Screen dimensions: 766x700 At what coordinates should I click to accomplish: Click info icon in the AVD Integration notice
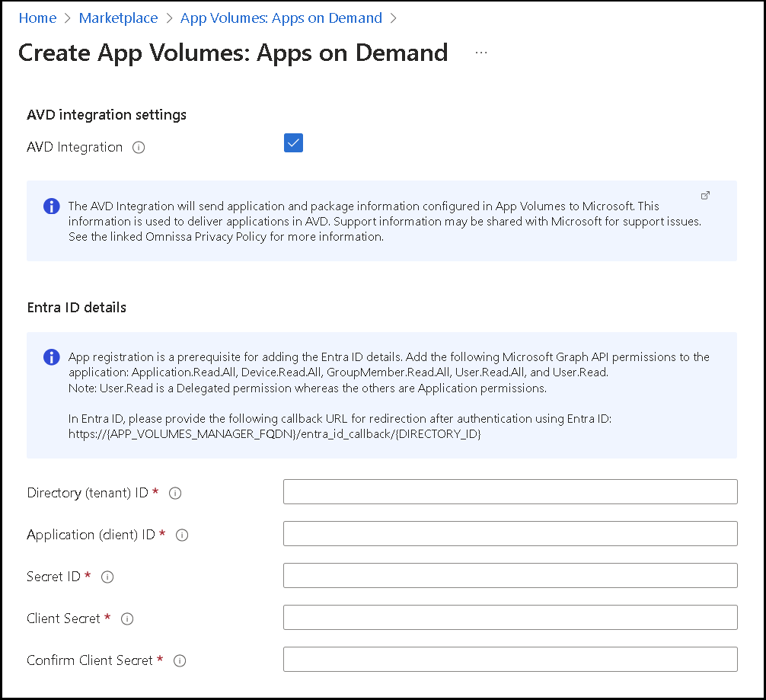tap(51, 206)
